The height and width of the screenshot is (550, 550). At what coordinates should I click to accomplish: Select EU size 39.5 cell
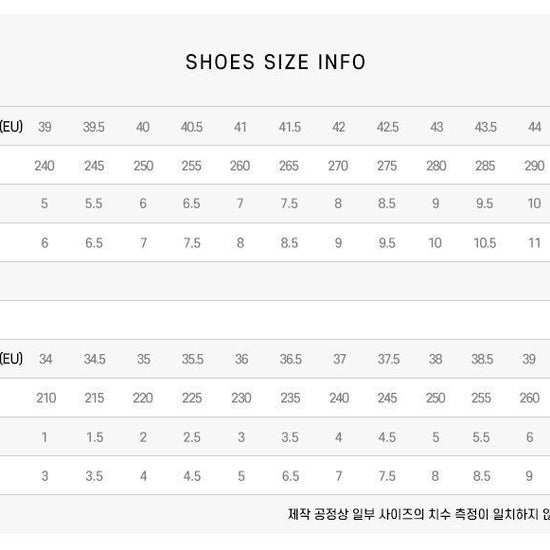[x=94, y=127]
